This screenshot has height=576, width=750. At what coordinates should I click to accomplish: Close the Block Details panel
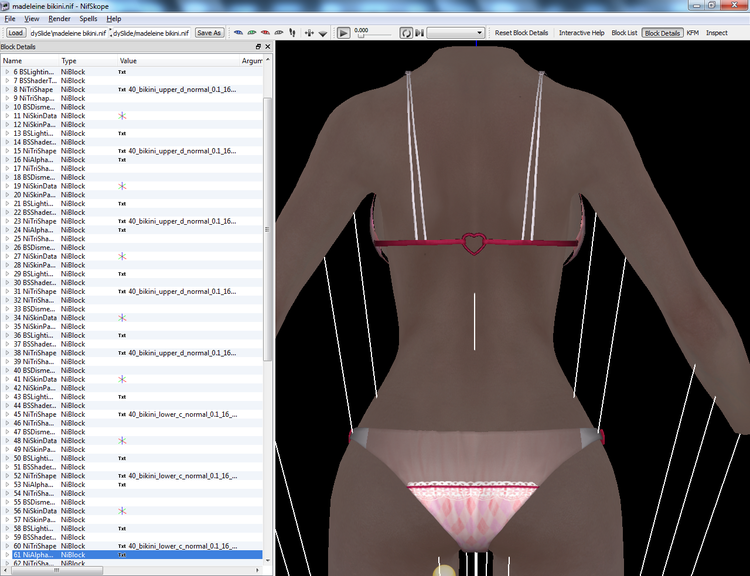click(267, 47)
